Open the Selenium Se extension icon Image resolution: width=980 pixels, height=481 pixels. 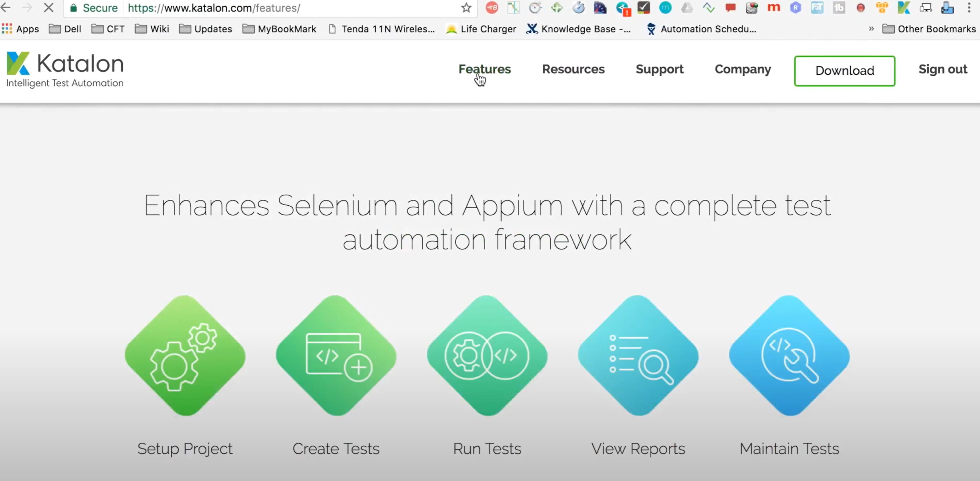752,8
